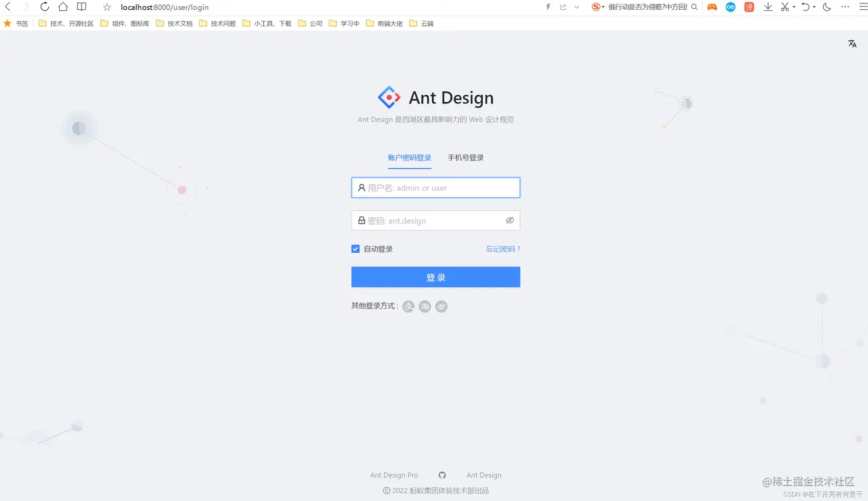The width and height of the screenshot is (868, 501).
Task: Go to the browser home page icon
Action: [x=63, y=7]
